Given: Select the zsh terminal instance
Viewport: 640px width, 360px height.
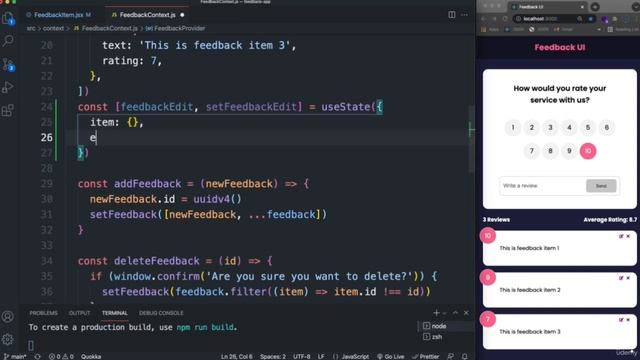Looking at the screenshot, I should point(445,337).
